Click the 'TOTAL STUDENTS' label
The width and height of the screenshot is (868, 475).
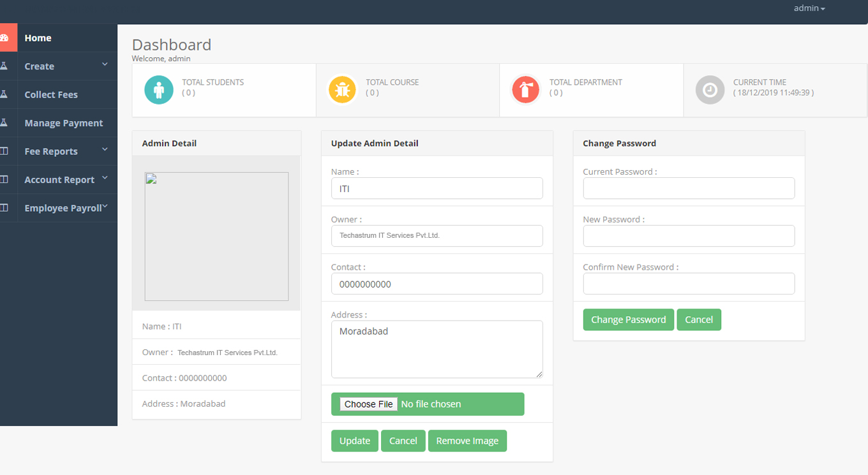pyautogui.click(x=213, y=82)
